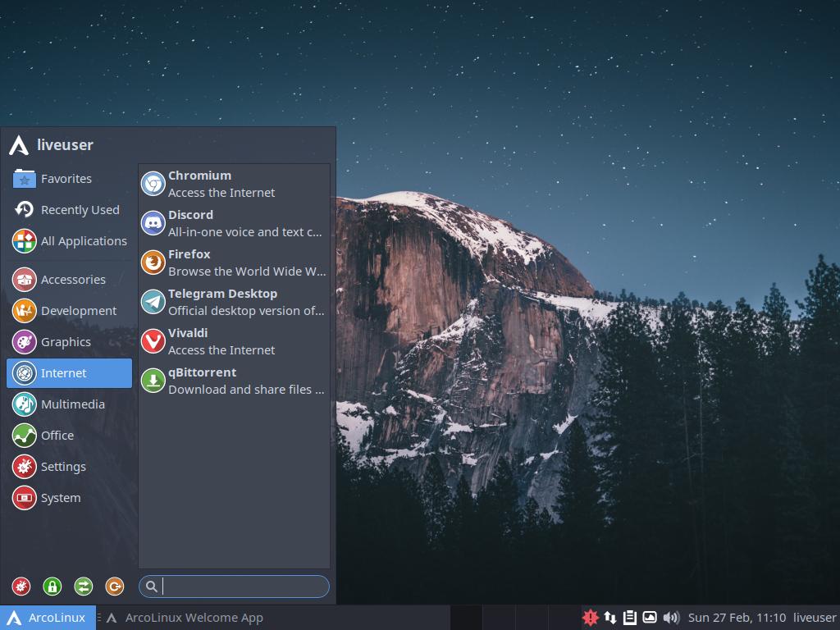The image size is (840, 630).
Task: Launch Chromium from the Internet list
Action: (x=234, y=184)
